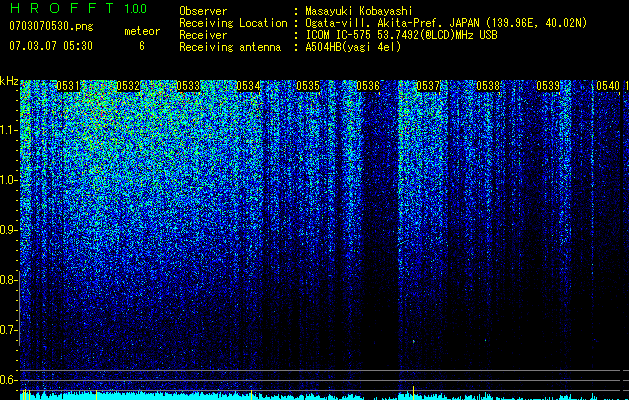
Task: Click the 1.0.0 version number
Action: pos(136,9)
